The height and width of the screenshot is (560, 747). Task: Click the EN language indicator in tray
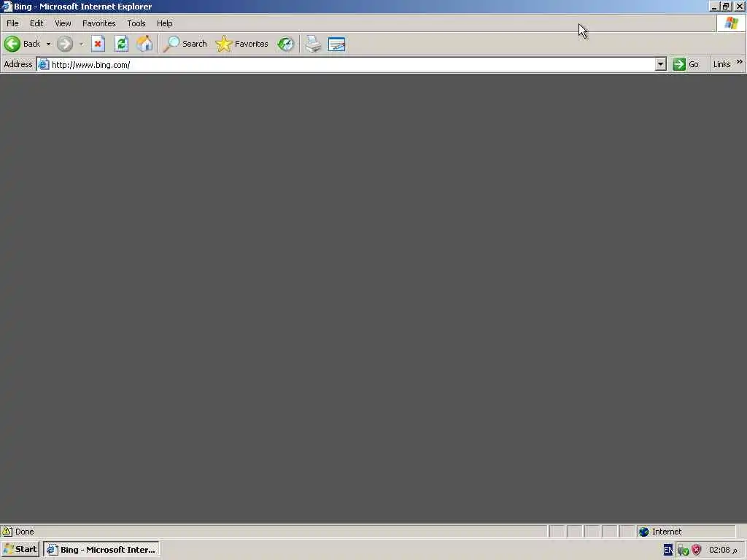(668, 550)
